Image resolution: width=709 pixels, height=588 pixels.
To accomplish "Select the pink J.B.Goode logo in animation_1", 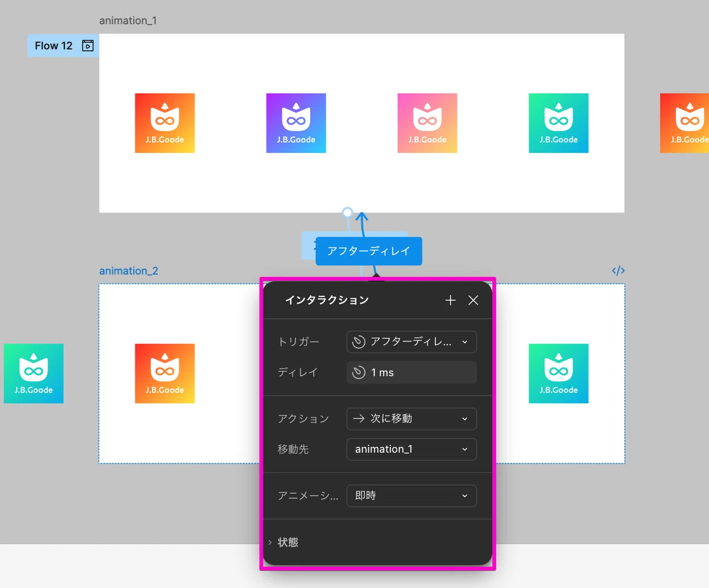I will click(427, 123).
